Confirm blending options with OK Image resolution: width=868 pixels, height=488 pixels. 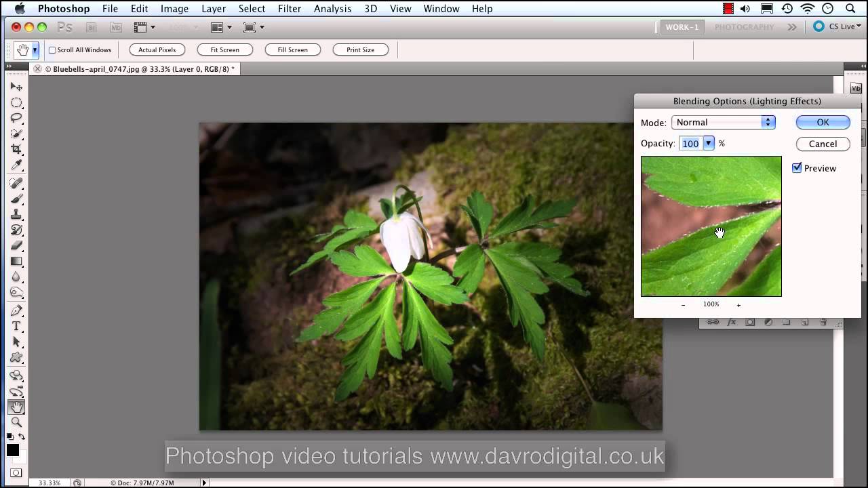(x=823, y=122)
